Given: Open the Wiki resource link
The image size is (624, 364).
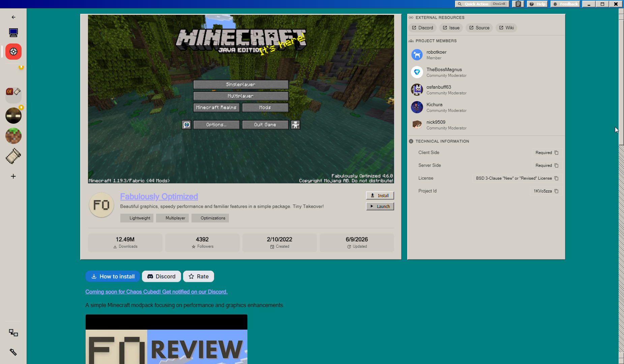Looking at the screenshot, I should tap(506, 28).
